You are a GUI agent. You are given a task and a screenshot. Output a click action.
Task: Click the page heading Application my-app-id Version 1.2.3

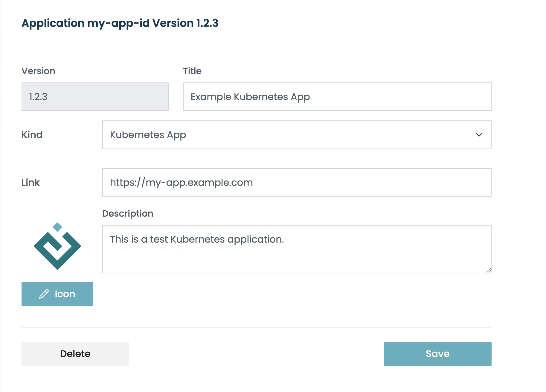[120, 23]
